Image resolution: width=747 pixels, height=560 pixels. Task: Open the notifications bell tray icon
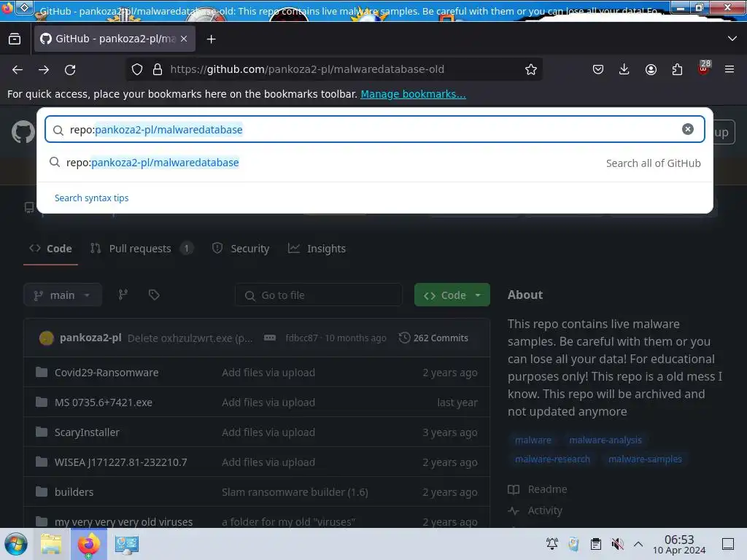552,544
